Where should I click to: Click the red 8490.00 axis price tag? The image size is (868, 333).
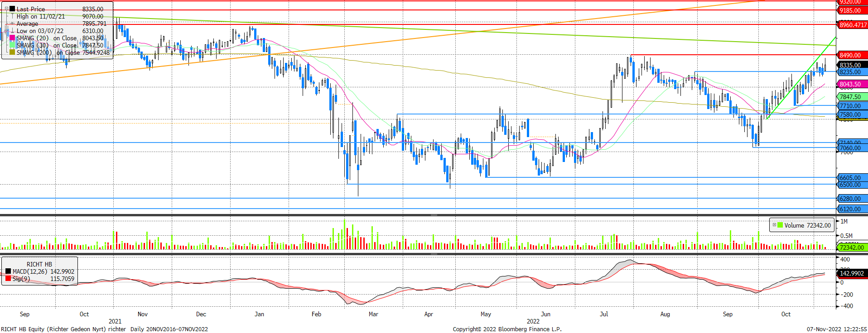pyautogui.click(x=851, y=55)
